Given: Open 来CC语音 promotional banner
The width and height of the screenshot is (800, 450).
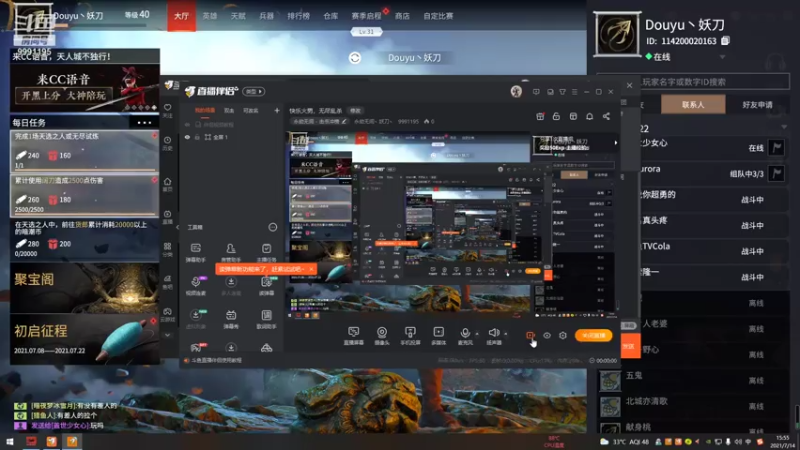Looking at the screenshot, I should pyautogui.click(x=85, y=87).
